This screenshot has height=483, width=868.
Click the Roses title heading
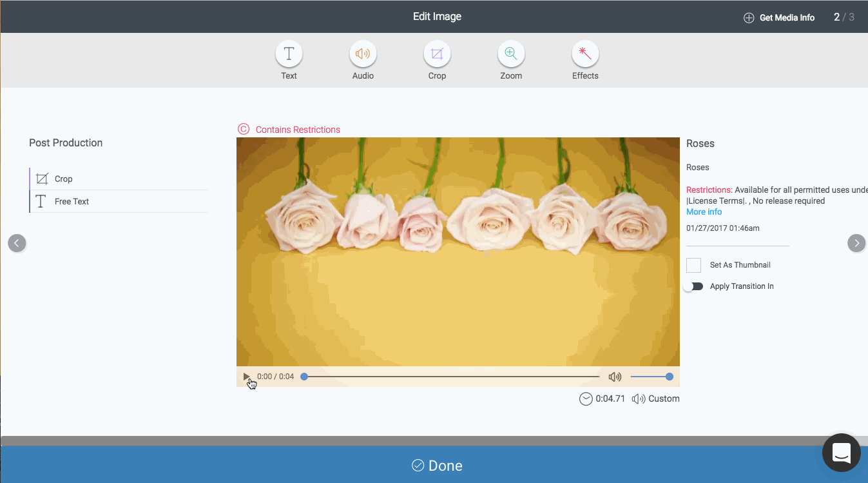coord(700,143)
